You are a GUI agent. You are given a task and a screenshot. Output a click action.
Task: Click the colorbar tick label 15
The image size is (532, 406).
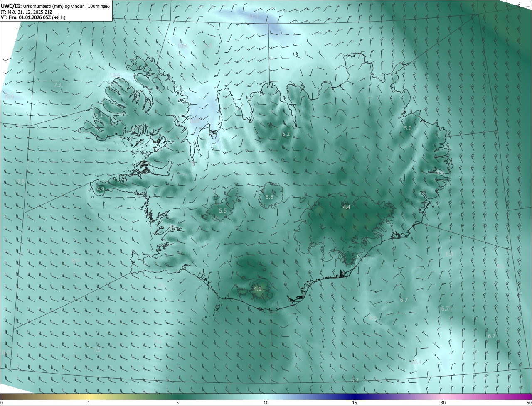pos(355,403)
